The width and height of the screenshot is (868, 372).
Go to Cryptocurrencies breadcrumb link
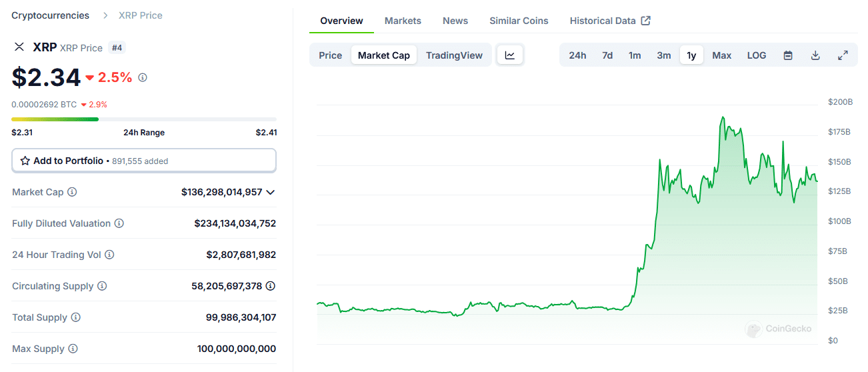pyautogui.click(x=50, y=15)
